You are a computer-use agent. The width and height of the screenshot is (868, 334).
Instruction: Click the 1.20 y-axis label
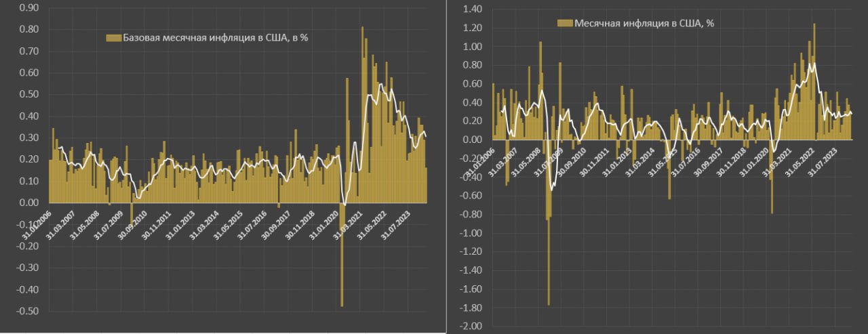(471, 28)
